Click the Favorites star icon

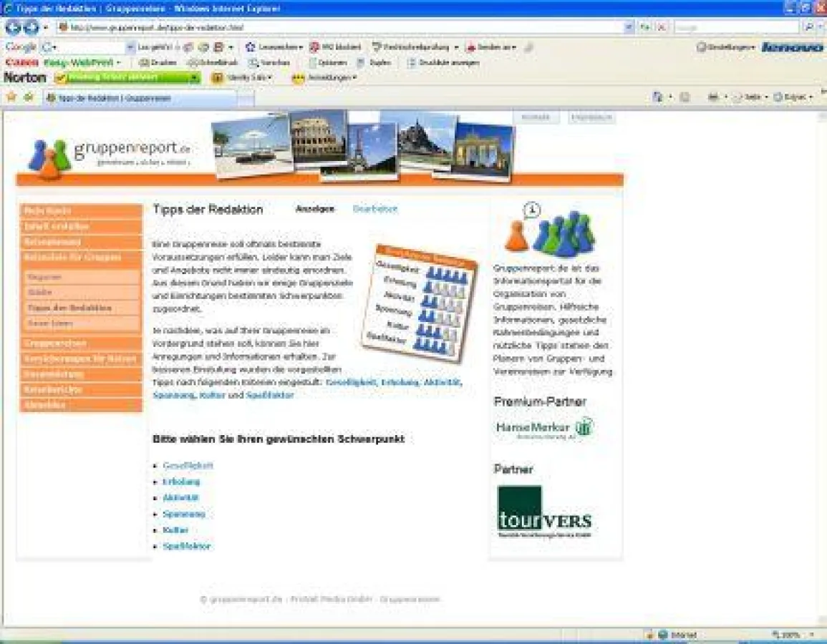click(x=11, y=97)
